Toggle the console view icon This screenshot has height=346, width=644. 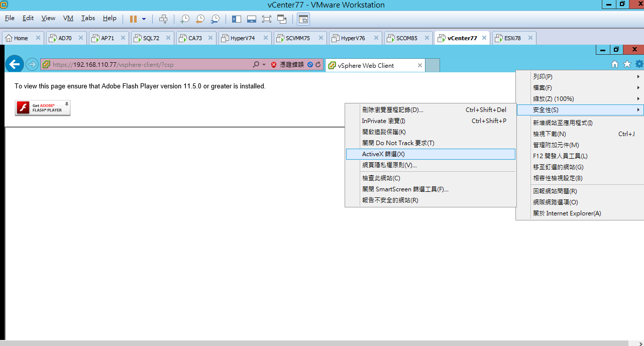303,19
